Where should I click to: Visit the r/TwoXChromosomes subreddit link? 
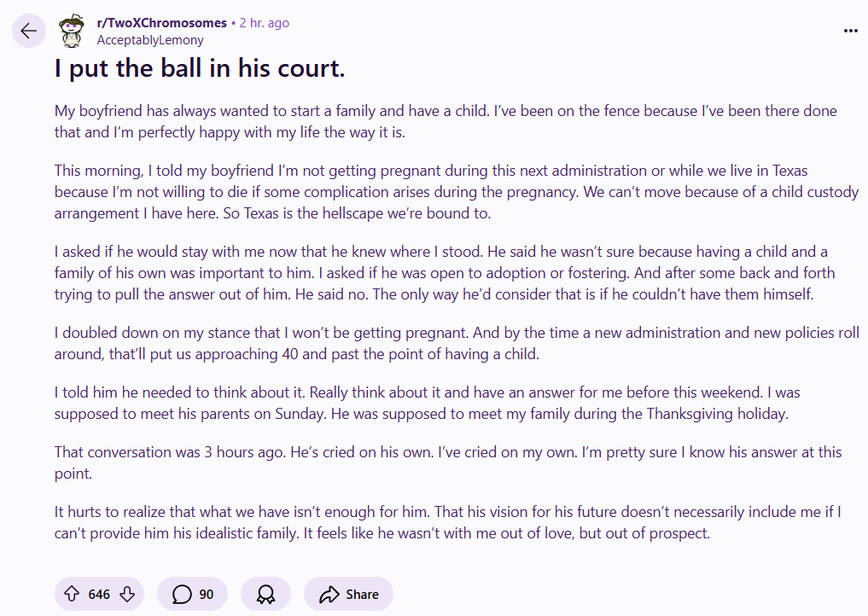click(x=161, y=23)
